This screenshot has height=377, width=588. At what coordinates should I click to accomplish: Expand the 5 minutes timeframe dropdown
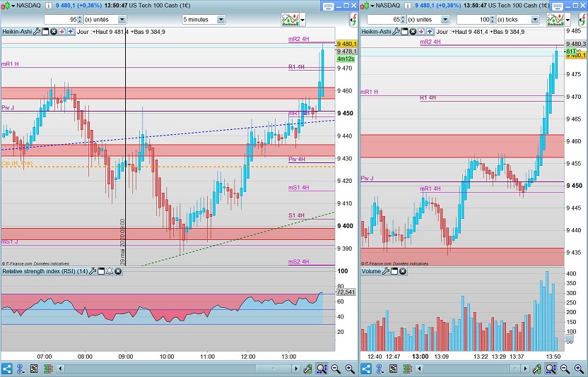click(x=221, y=20)
